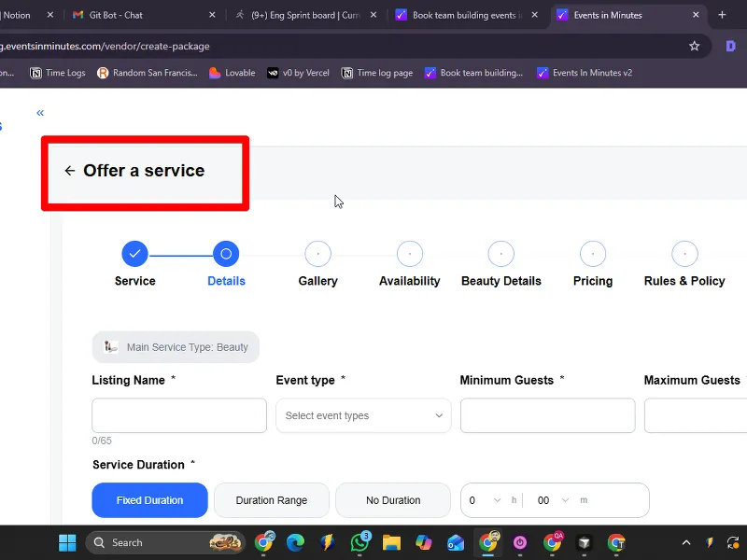Open the Lovable bookmark
The width and height of the screenshot is (747, 560).
pos(232,73)
